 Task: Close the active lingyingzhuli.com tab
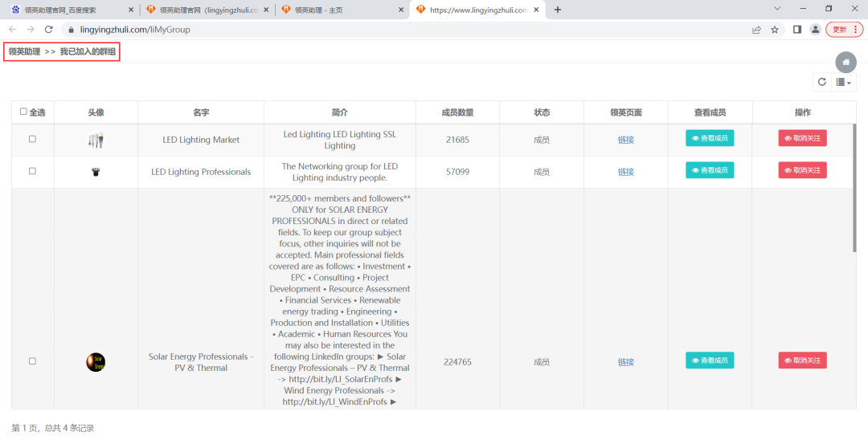pyautogui.click(x=536, y=10)
